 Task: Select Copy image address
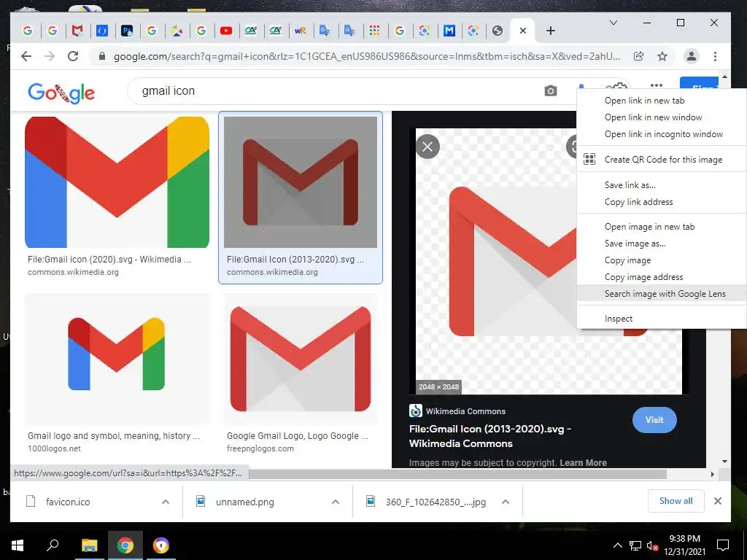click(x=643, y=277)
